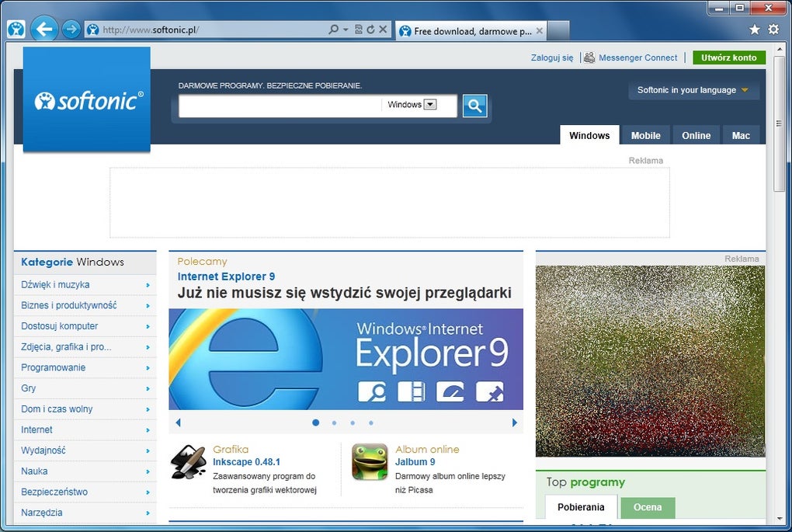Open a new blank tab
The image size is (792, 532).
(558, 31)
